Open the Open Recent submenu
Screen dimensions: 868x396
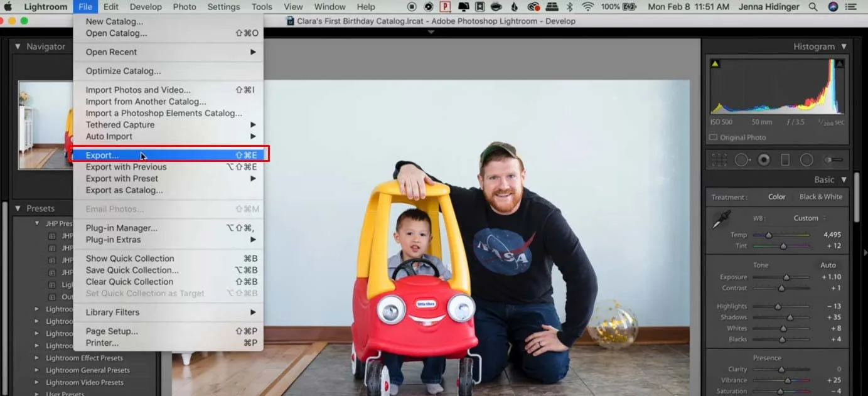click(x=168, y=52)
